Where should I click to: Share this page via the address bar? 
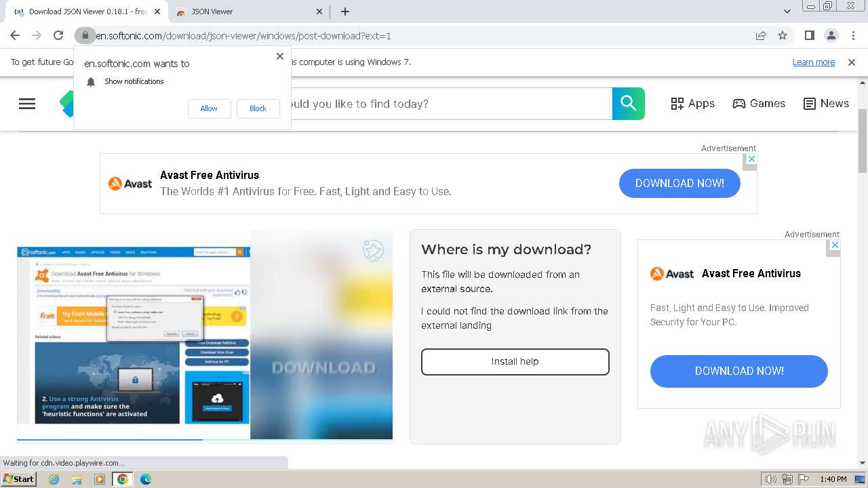pyautogui.click(x=761, y=35)
